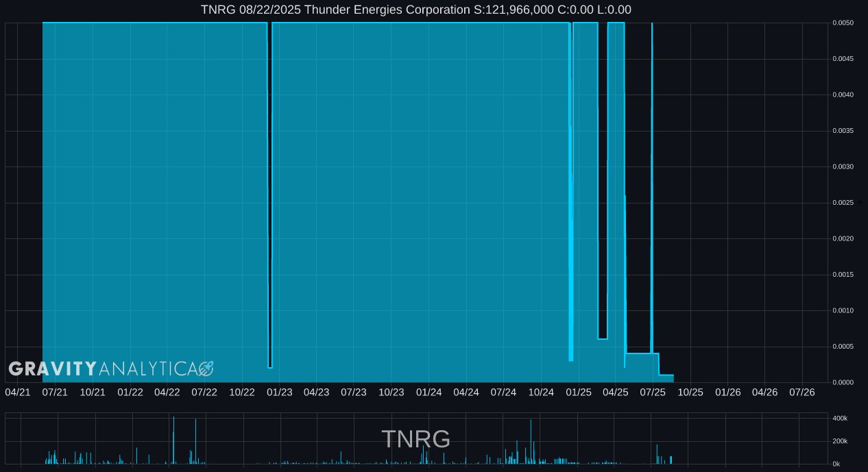Pick the 01/24 date axis label
The height and width of the screenshot is (472, 868).
429,392
